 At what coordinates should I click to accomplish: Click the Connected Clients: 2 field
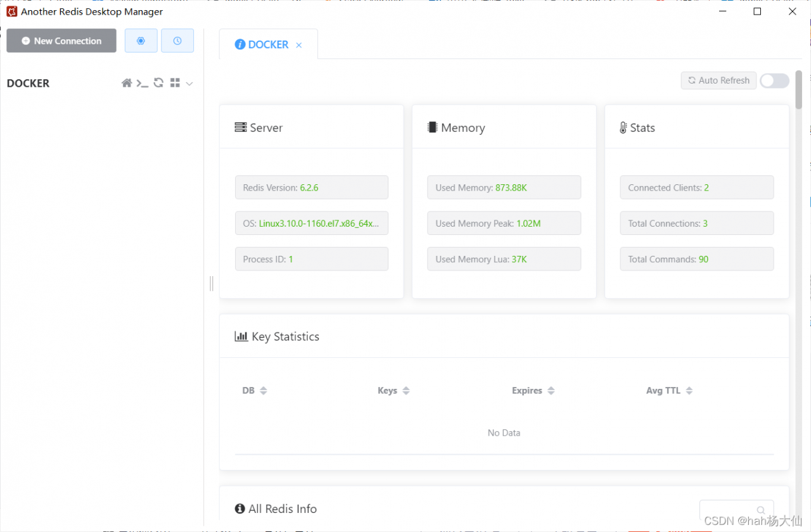[x=697, y=187]
